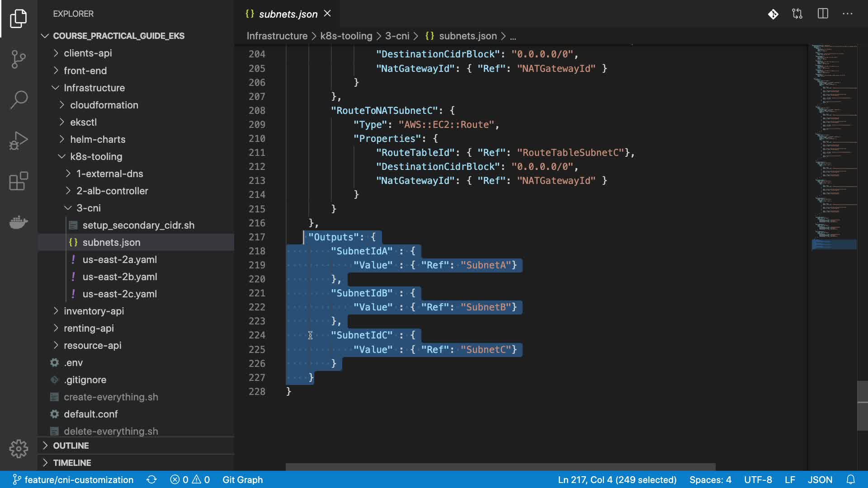Click synchronize changes icon in status bar
The image size is (868, 488).
tap(151, 479)
